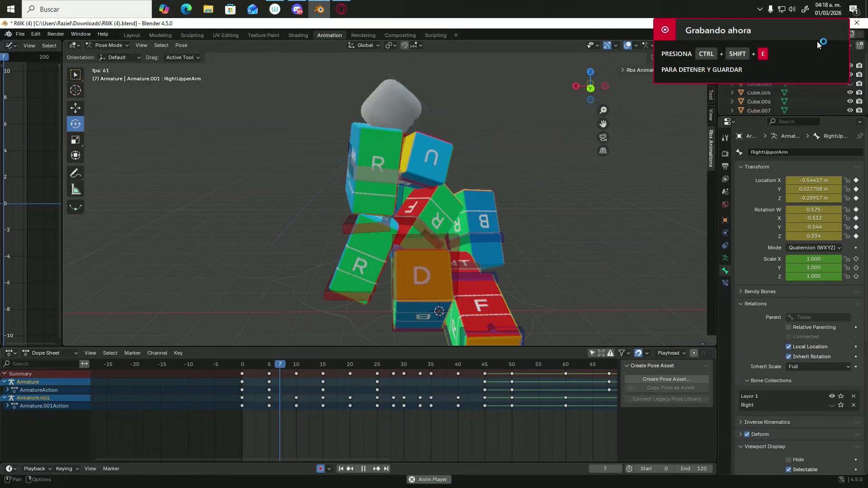Uncheck the Inherit Rotation checkbox
This screenshot has width=868, height=488.
(x=789, y=357)
